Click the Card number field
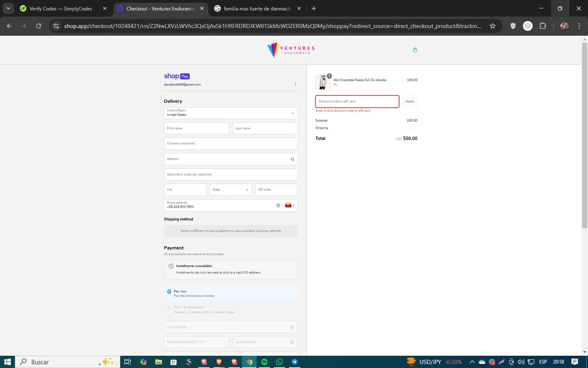The width and height of the screenshot is (588, 368). pos(230,327)
